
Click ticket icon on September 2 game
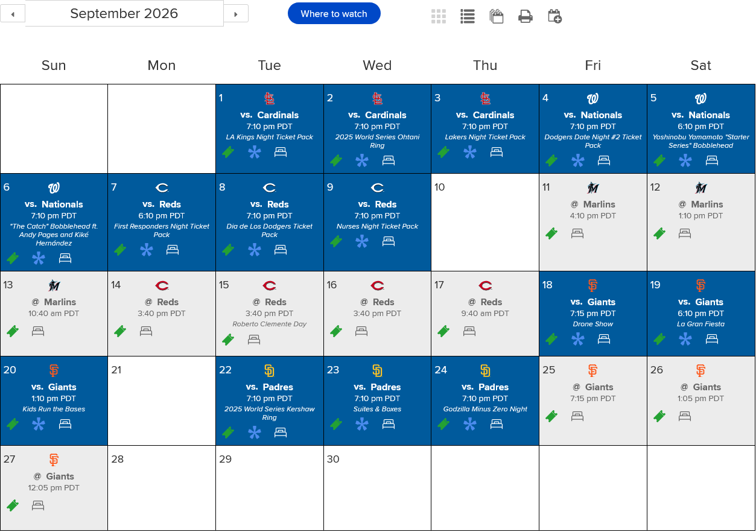coord(336,160)
